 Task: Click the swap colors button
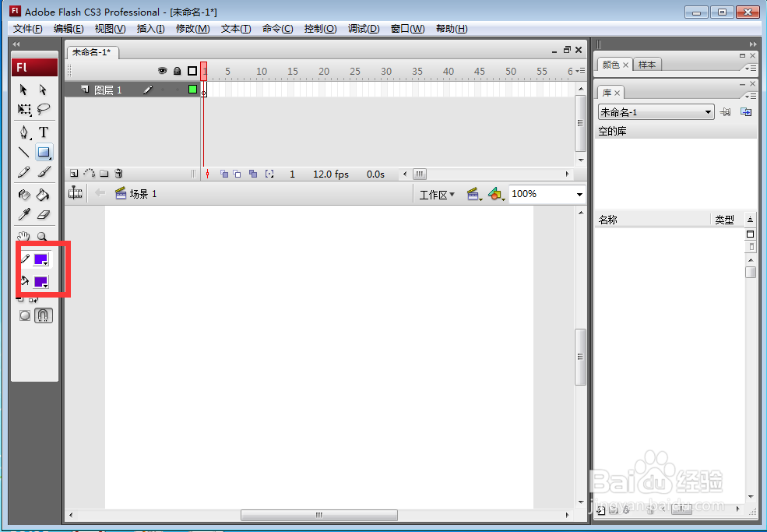pos(33,299)
